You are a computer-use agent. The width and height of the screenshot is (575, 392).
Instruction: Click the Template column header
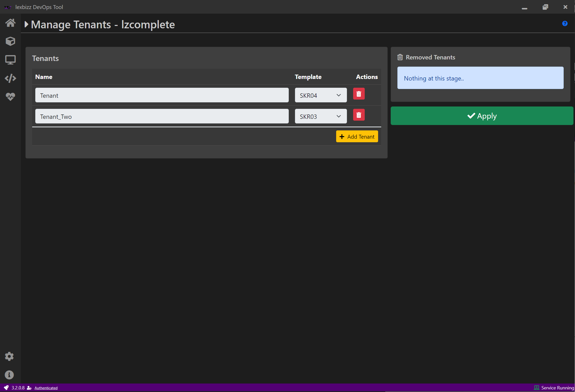308,77
